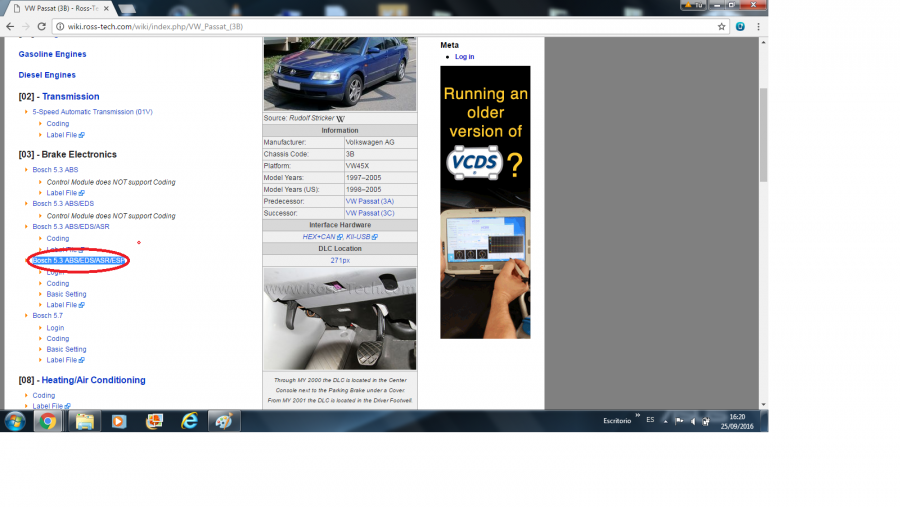Open Bosch 5.3 ABS link
Screen dimensions: 900x507
point(55,170)
